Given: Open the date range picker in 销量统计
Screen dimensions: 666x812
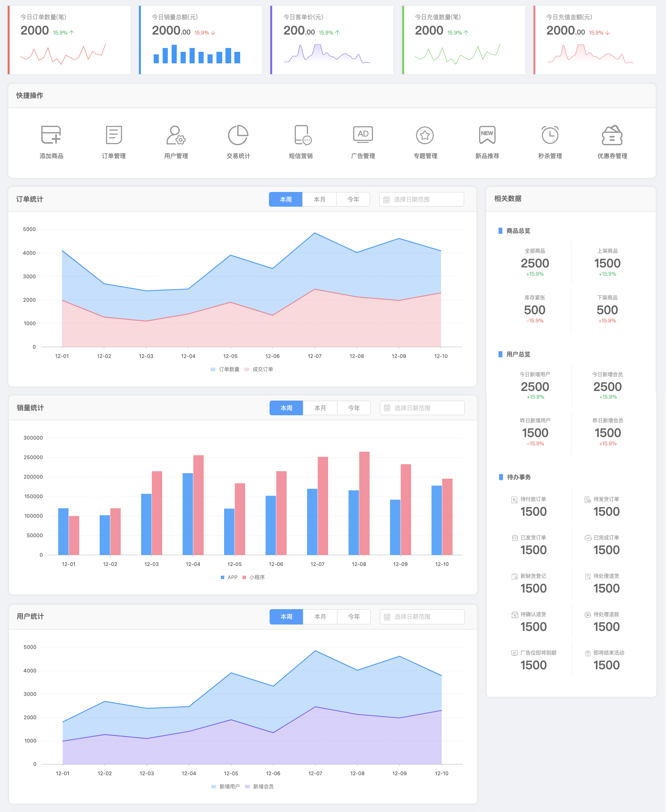Looking at the screenshot, I should tap(422, 408).
